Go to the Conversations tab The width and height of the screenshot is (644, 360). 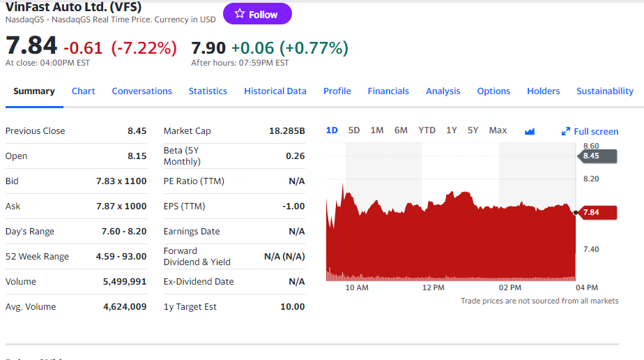coord(141,91)
